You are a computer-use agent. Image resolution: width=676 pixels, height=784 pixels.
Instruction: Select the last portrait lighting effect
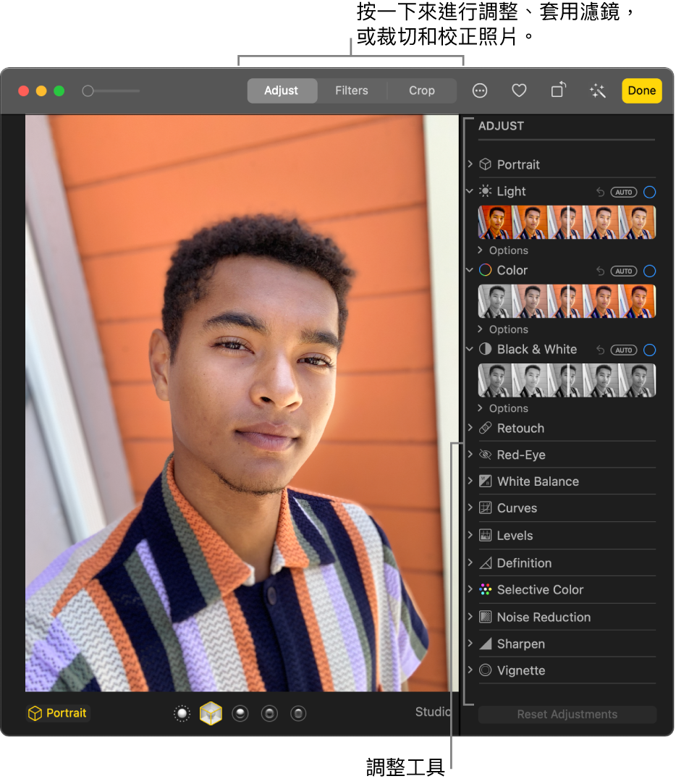(x=298, y=714)
